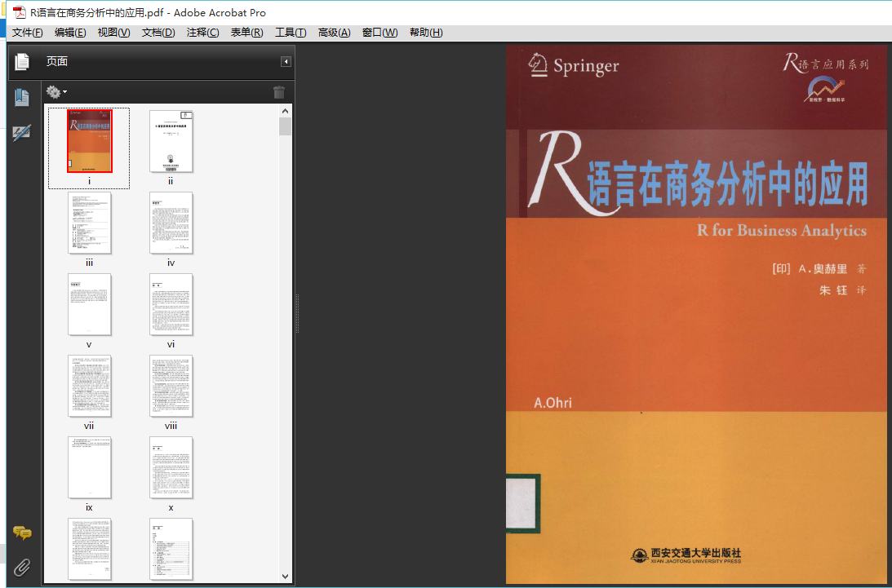Open the 表单(R) menu
This screenshot has height=588, width=892.
point(247,33)
